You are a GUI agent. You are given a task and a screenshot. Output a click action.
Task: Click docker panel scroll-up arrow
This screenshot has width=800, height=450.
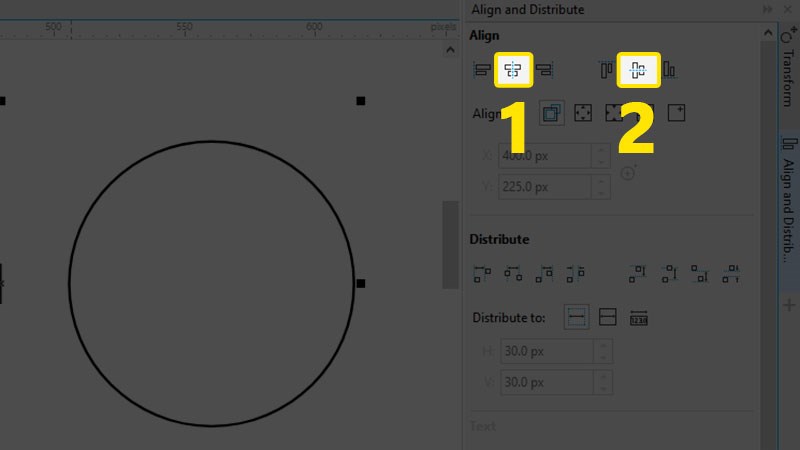[768, 33]
